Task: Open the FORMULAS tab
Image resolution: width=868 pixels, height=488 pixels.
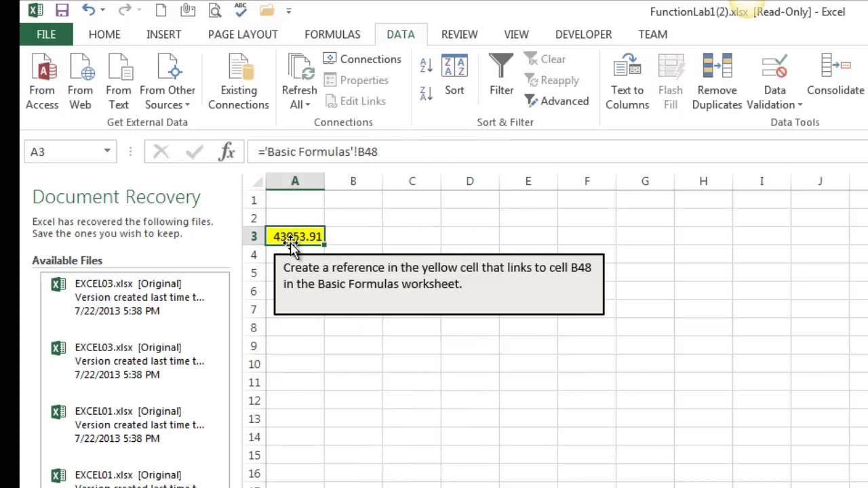Action: [x=332, y=34]
